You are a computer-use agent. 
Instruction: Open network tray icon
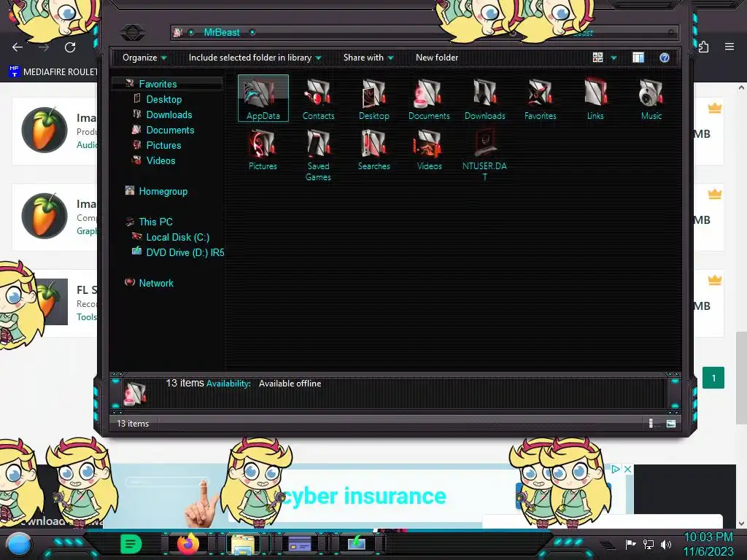tap(649, 544)
